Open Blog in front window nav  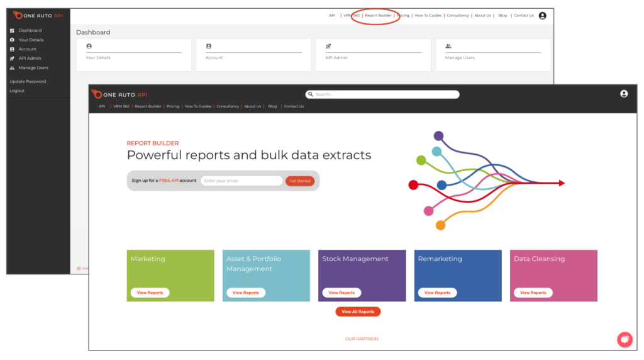(272, 106)
